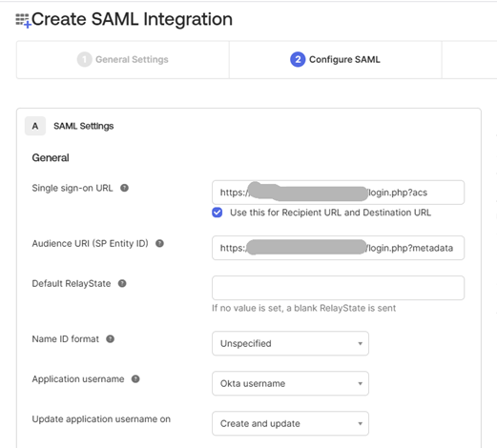Image resolution: width=497 pixels, height=448 pixels.
Task: Open Update application username on dropdown
Action: 290,423
